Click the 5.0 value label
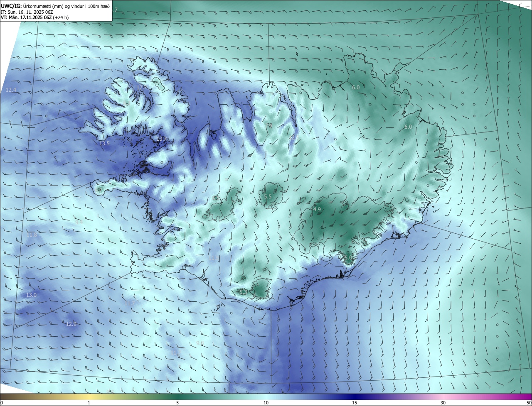 (348, 258)
